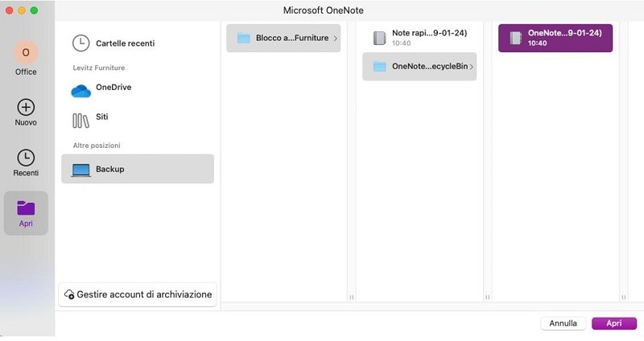Select the Backup location label
This screenshot has height=341, width=644.
pos(110,169)
